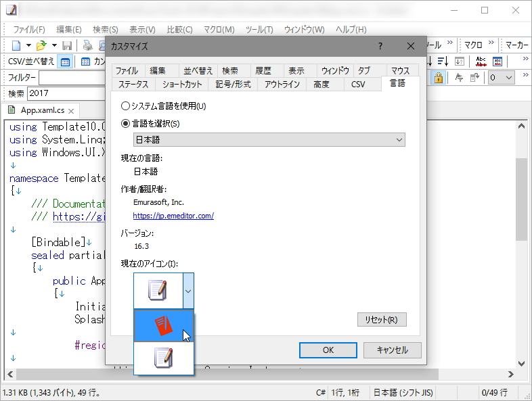Viewport: 532px width, 401px height.
Task: Expand the sort toolbar overflow chevron
Action: coord(525,59)
